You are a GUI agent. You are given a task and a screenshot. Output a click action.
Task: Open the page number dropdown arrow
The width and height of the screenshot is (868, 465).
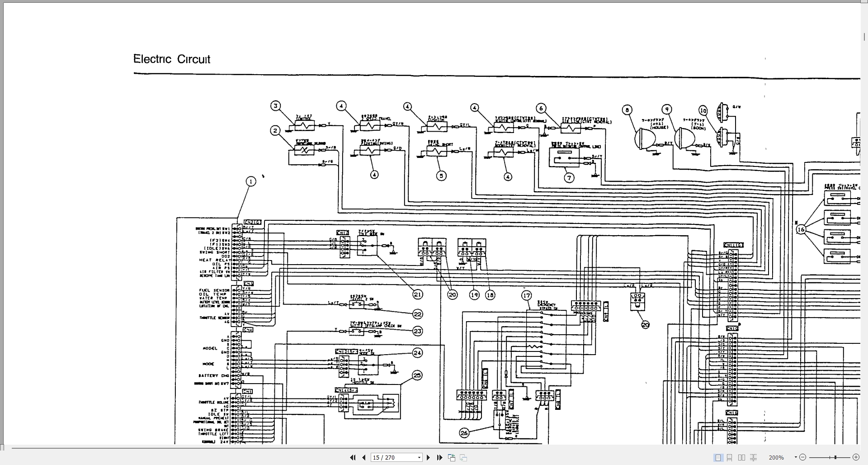tap(419, 457)
